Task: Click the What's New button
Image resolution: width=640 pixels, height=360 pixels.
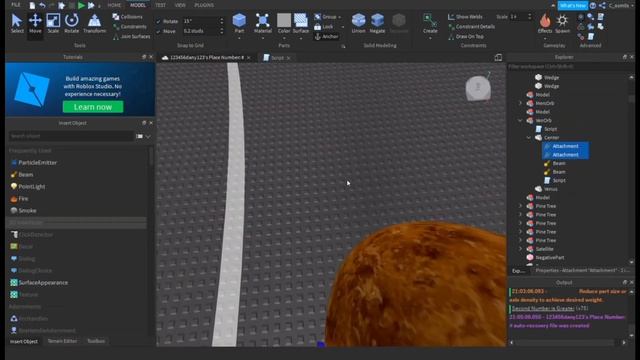Action: point(572,5)
